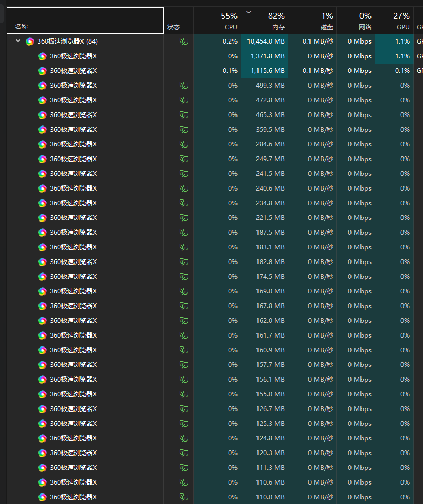Image resolution: width=423 pixels, height=504 pixels.
Task: Select the 182.8 MB memory cell
Action: click(x=264, y=261)
